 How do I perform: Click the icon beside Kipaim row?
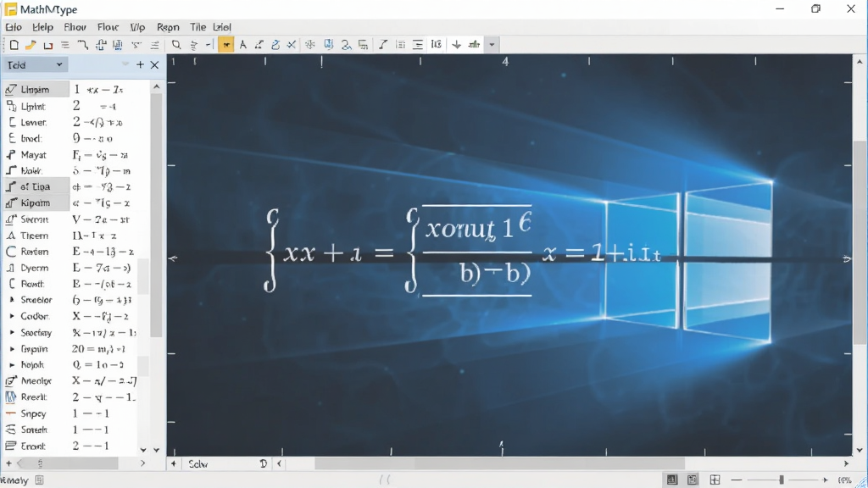pyautogui.click(x=10, y=203)
